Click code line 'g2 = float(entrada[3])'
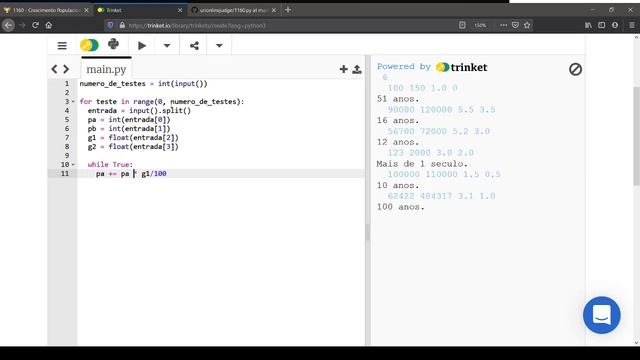Screen dimensions: 640x360 pyautogui.click(x=133, y=147)
